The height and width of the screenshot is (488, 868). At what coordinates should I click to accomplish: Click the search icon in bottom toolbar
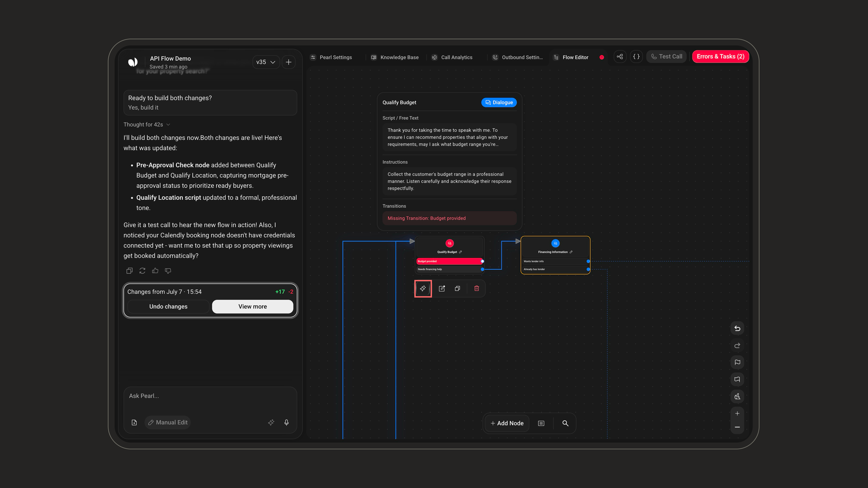(565, 423)
